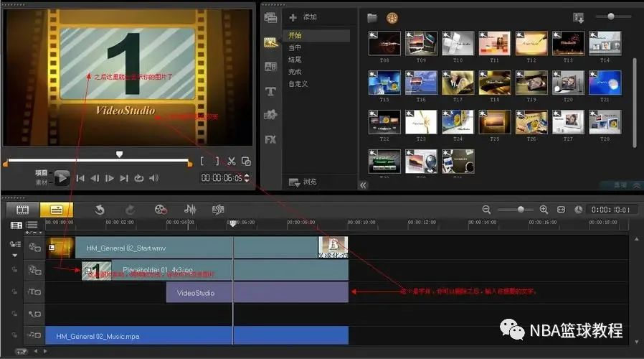Screen dimensions: 644x359
Task: Undo the last action
Action: click(x=100, y=210)
